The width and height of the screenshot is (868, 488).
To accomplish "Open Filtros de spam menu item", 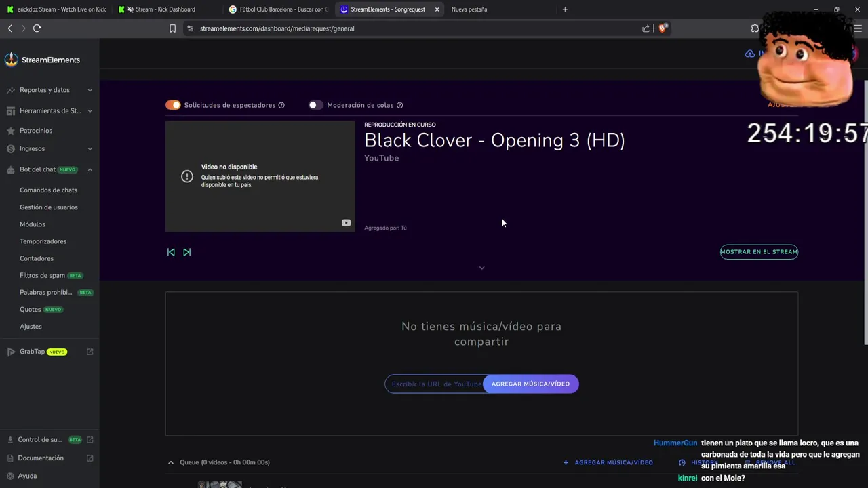I will point(42,276).
